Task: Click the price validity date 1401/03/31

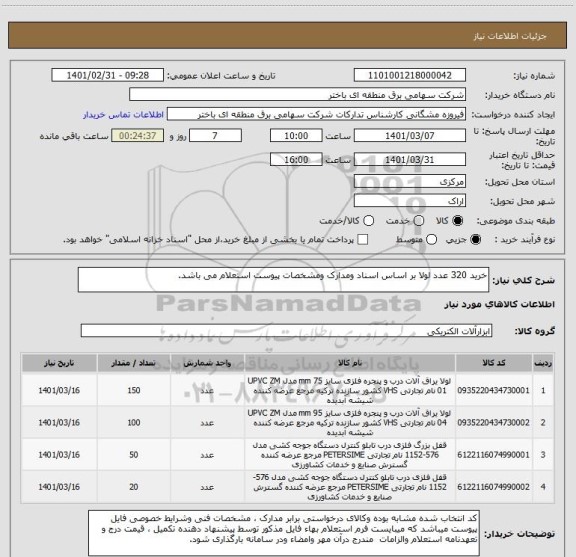Action: pos(410,160)
